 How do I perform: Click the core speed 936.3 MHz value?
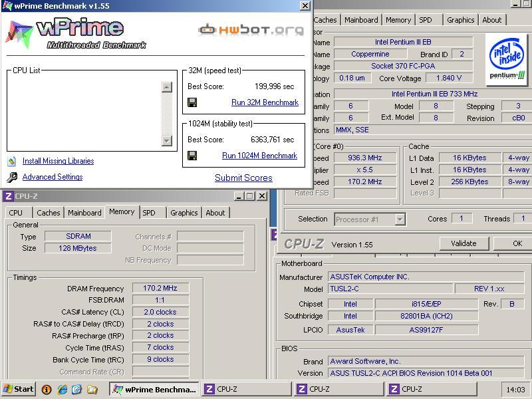coord(365,158)
